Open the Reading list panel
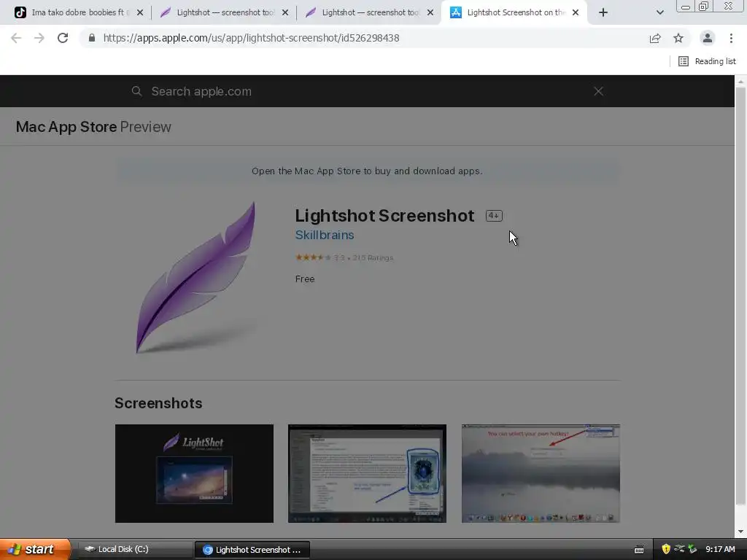This screenshot has height=560, width=747. coord(707,61)
